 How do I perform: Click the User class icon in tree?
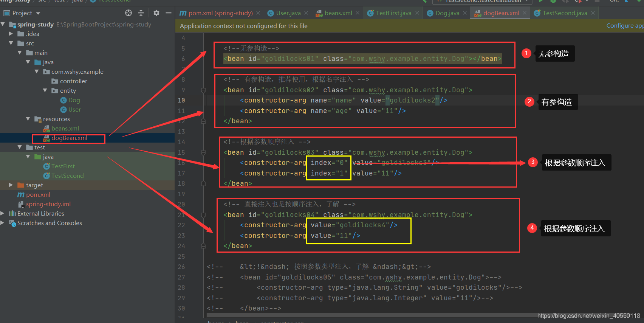coord(63,110)
